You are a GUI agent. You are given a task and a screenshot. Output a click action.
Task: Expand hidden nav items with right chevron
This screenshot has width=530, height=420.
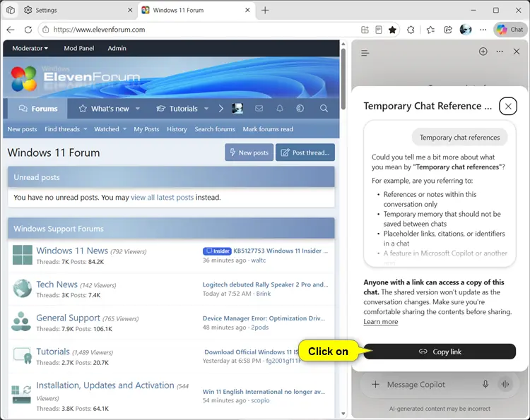pos(220,109)
